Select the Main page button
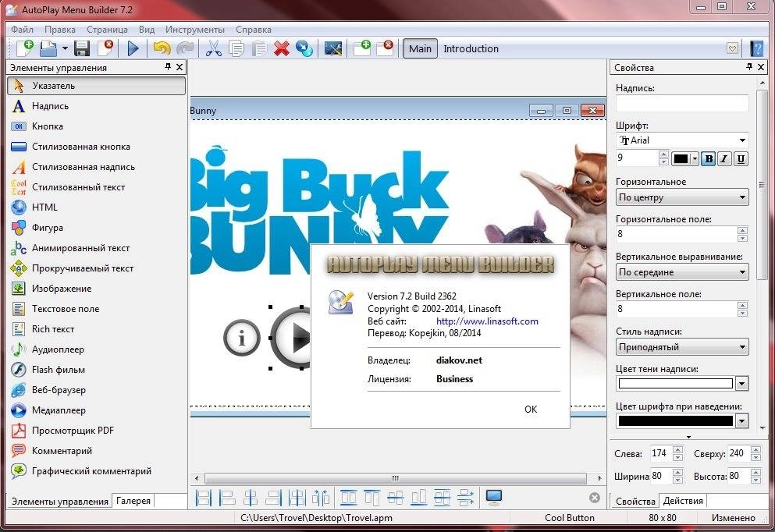Screen dimensions: 775x532 [x=420, y=48]
